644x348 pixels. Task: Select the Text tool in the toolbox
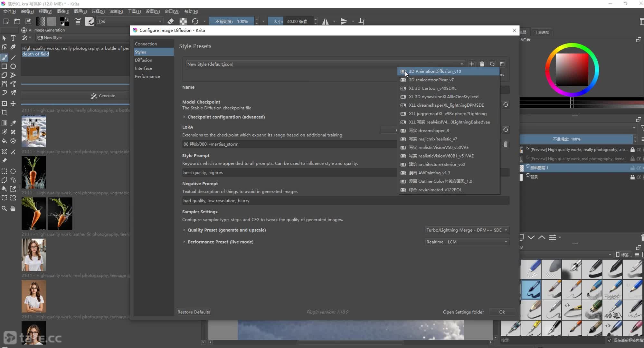pyautogui.click(x=13, y=38)
